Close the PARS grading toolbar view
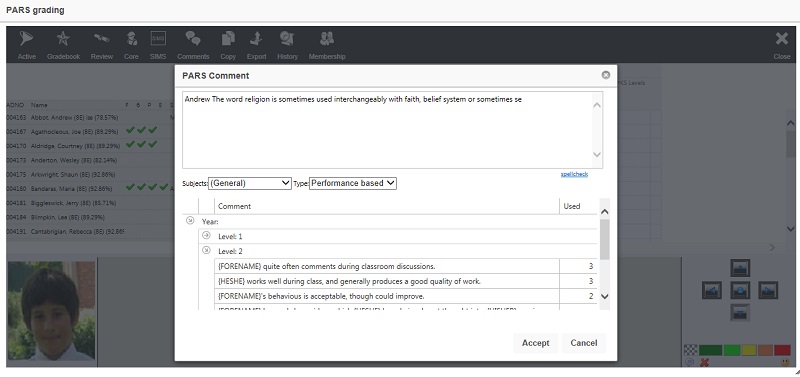Screen dimensions: 800x378 click(782, 44)
